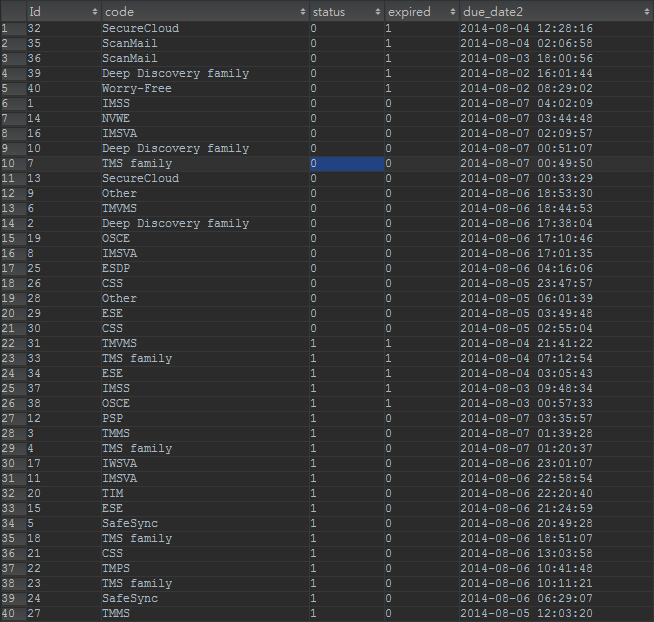
Task: Click the code column header
Action: (x=205, y=11)
